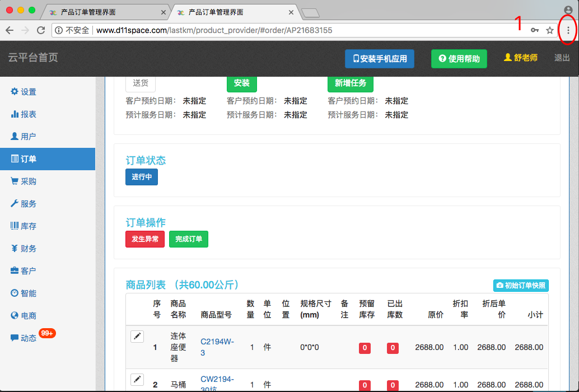Click the 送货 button
Image resolution: width=579 pixels, height=392 pixels.
(x=141, y=83)
